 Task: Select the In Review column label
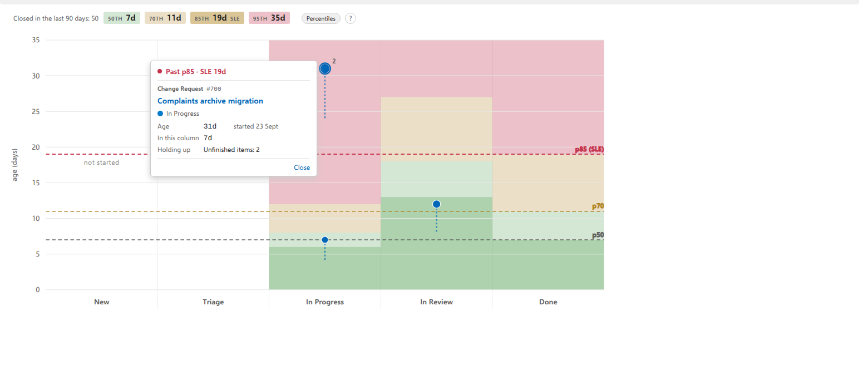[436, 302]
